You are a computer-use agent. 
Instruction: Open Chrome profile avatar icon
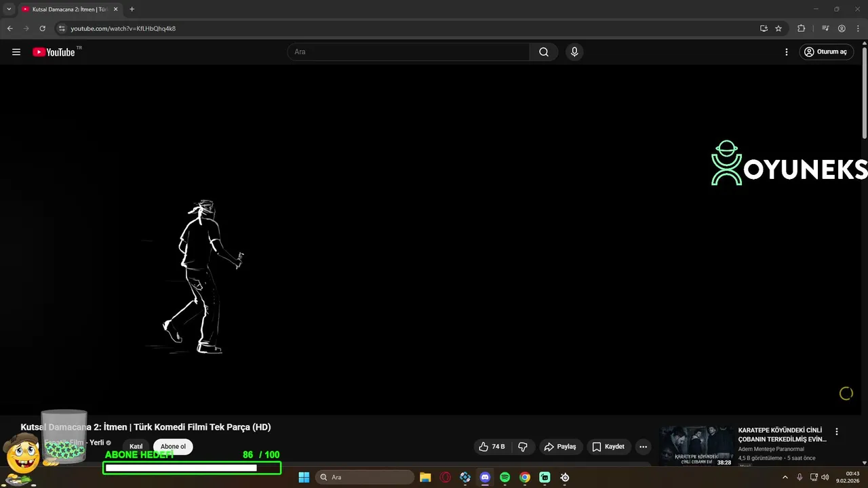click(x=842, y=28)
